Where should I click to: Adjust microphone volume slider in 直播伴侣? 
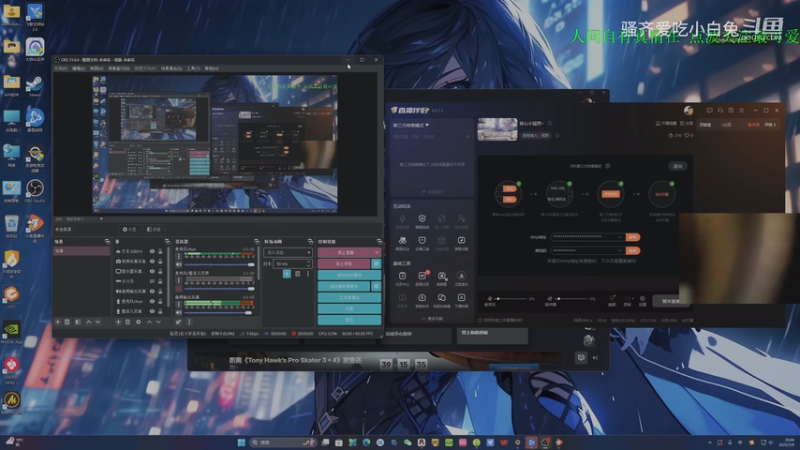click(512, 298)
